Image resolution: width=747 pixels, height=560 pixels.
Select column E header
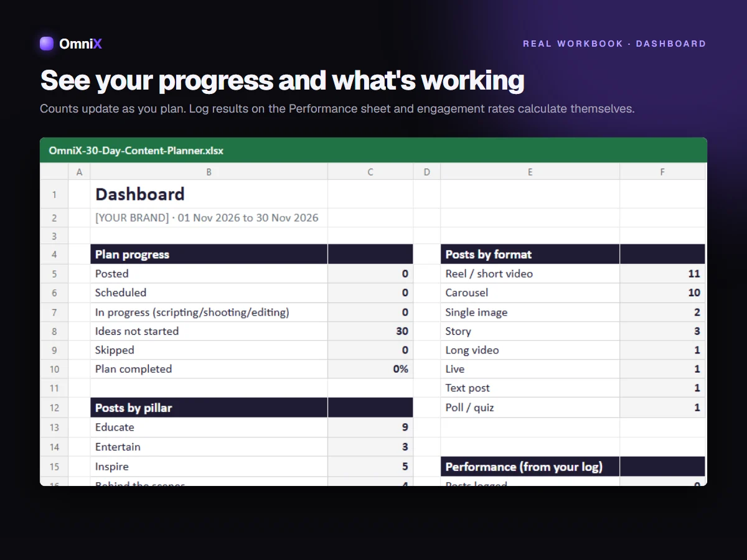tap(530, 172)
